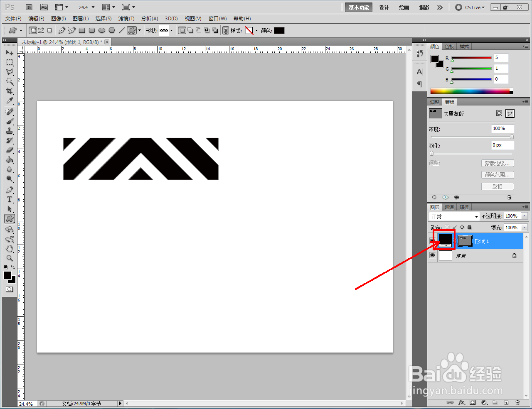Select the Quick Selection tool
Image resolution: width=532 pixels, height=409 pixels.
coord(10,81)
